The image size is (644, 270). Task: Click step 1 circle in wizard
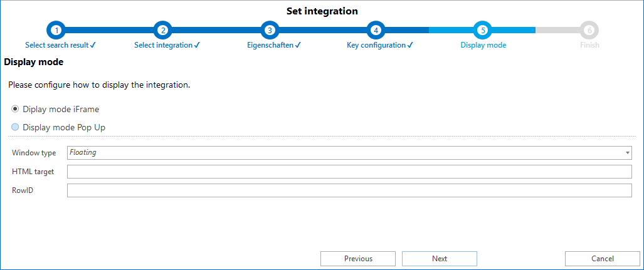click(x=56, y=30)
